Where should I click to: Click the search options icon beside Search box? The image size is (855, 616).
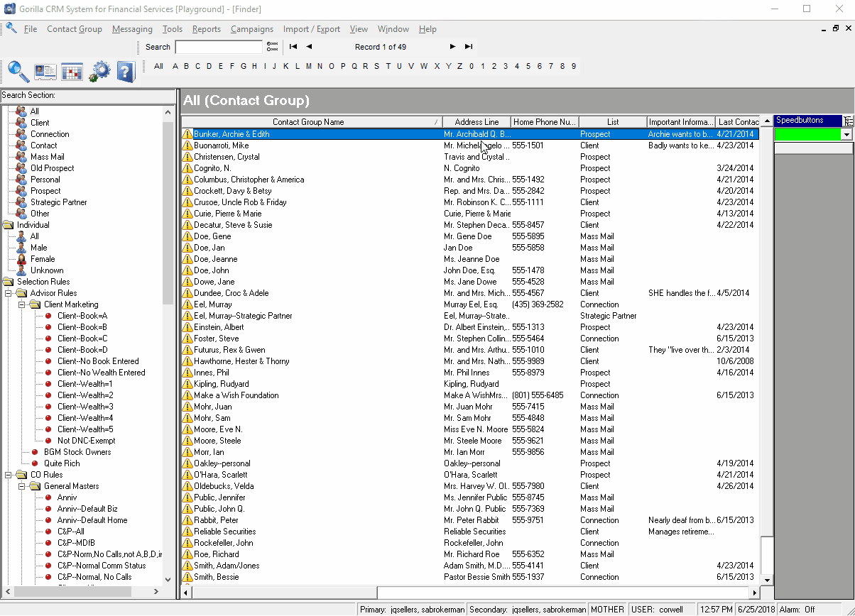(x=272, y=47)
